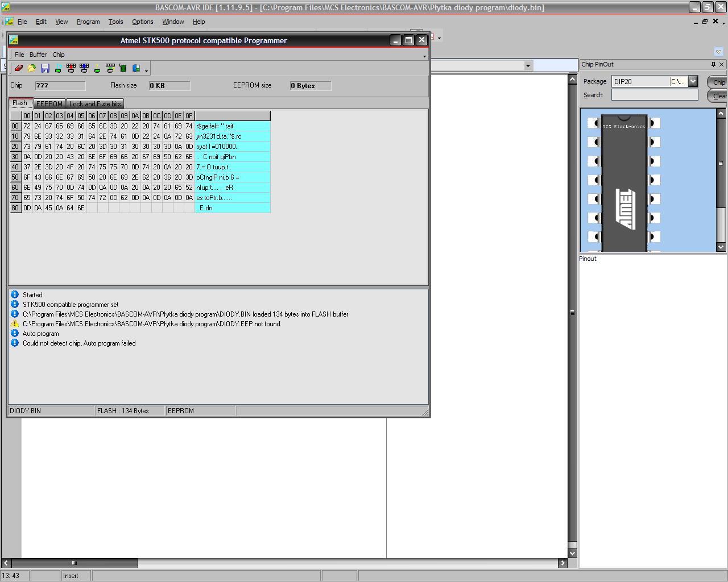Screen dimensions: 728x582
Task: Click the blue-and-green icon ending the programmer toolbar
Action: [136, 69]
